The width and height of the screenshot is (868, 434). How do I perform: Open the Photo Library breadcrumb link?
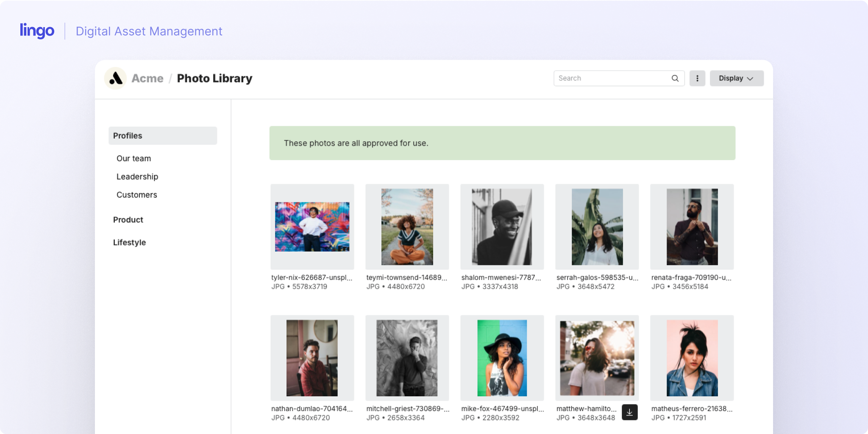(214, 78)
